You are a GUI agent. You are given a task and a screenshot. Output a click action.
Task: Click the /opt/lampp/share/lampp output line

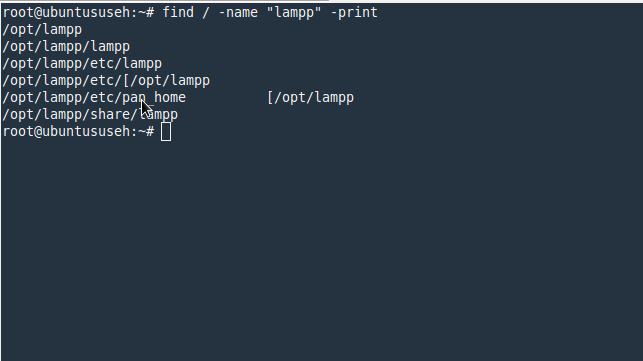tap(90, 114)
